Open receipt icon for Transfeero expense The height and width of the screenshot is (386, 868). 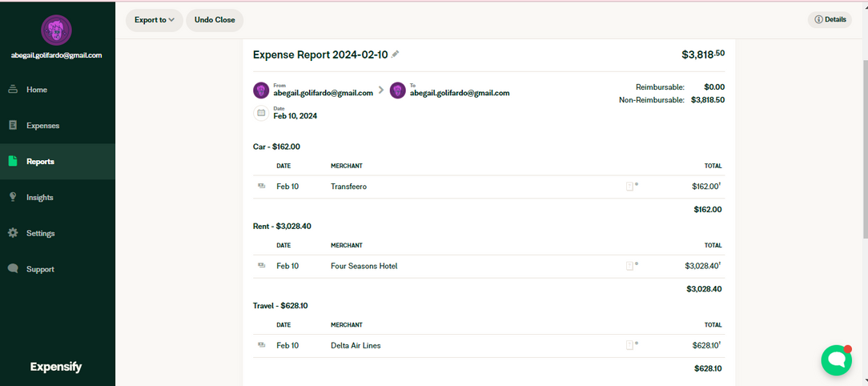pos(629,187)
